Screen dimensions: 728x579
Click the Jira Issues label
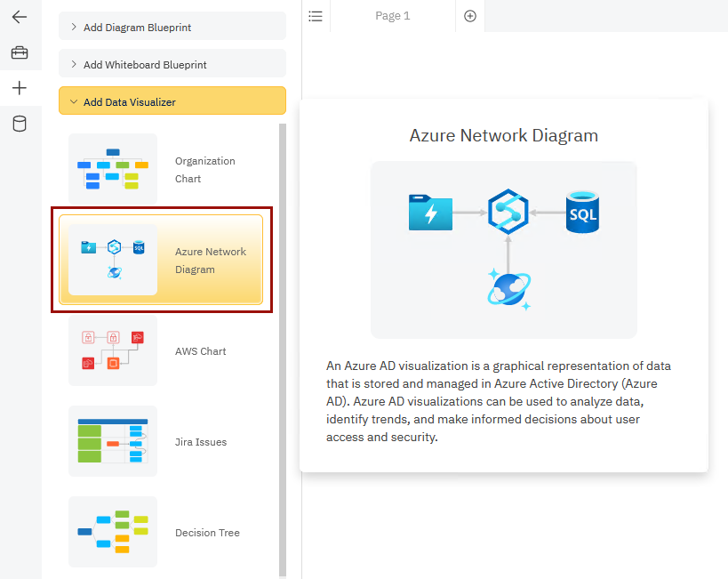click(x=201, y=442)
